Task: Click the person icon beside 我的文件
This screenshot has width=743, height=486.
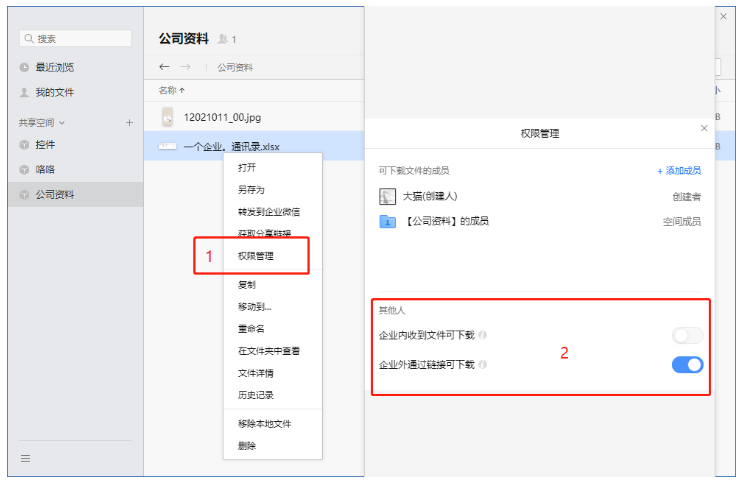Action: coord(24,92)
